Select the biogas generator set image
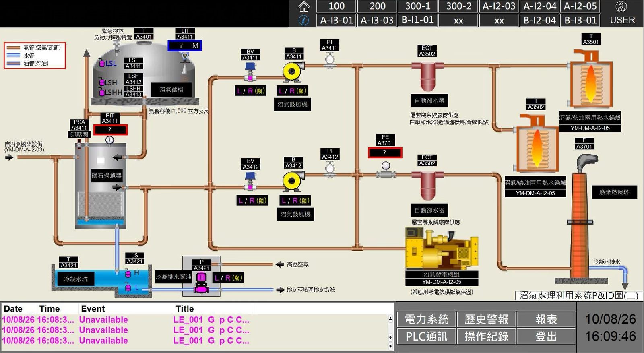This screenshot has width=644, height=353. (441, 248)
